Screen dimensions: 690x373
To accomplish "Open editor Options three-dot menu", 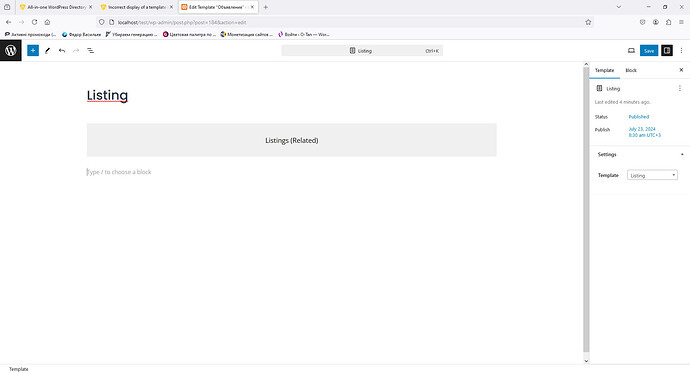I will pos(681,51).
